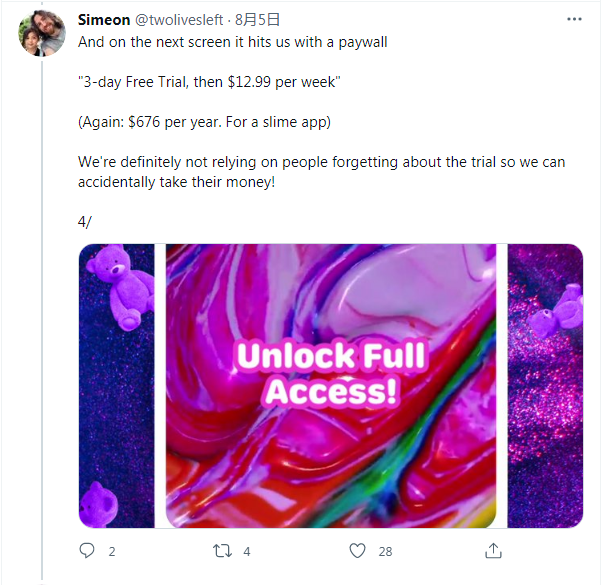The width and height of the screenshot is (602, 585).
Task: Click the like count of 28
Action: click(385, 551)
